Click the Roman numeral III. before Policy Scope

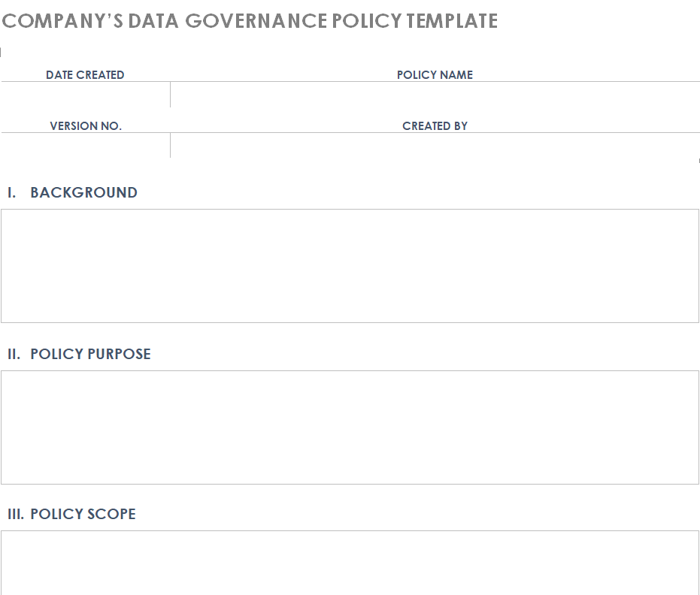(x=16, y=515)
